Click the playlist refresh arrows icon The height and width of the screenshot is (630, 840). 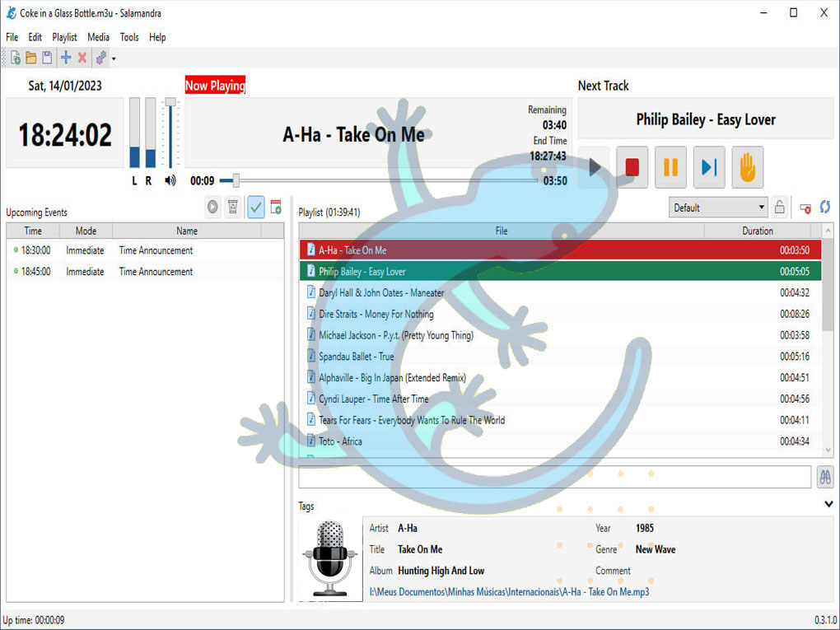pos(824,208)
